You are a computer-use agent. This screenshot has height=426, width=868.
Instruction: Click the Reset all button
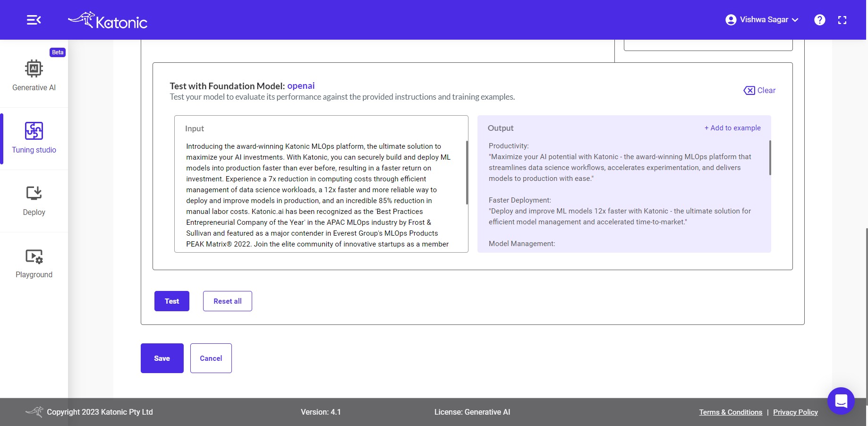pos(228,301)
